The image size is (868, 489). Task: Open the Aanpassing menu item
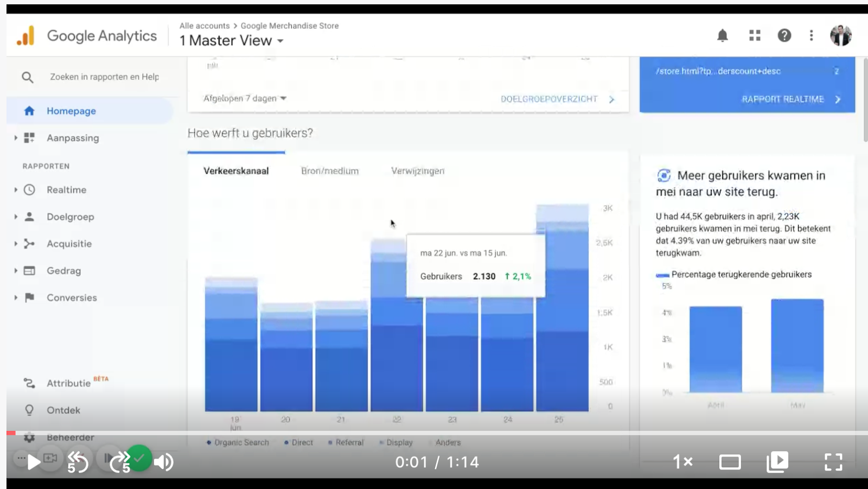73,138
